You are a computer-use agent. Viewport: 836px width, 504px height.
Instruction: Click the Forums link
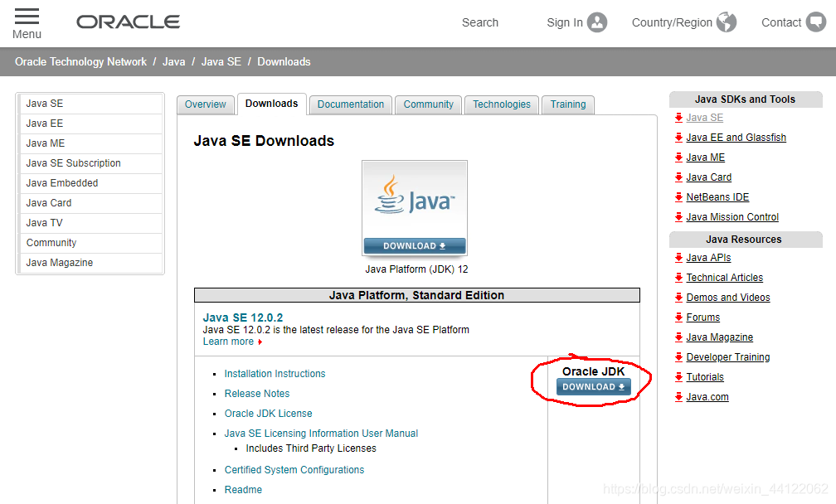[x=702, y=317]
